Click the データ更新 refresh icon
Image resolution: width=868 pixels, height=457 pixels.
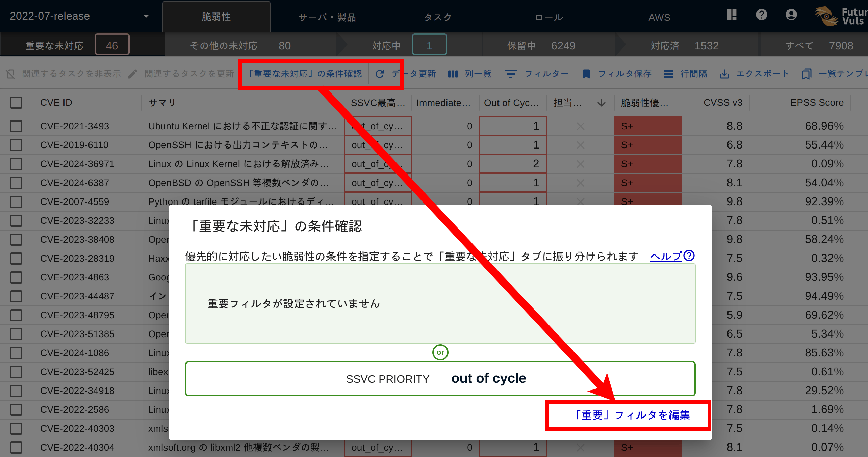[x=380, y=74]
